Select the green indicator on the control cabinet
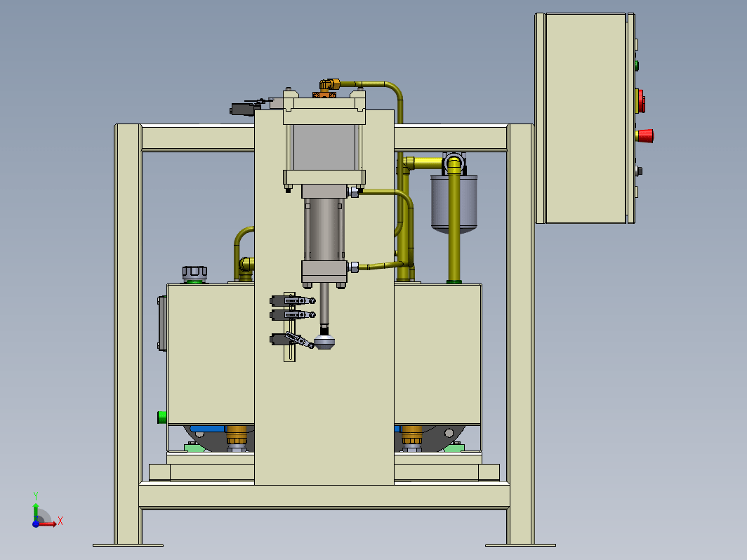747x560 pixels. pyautogui.click(x=637, y=66)
